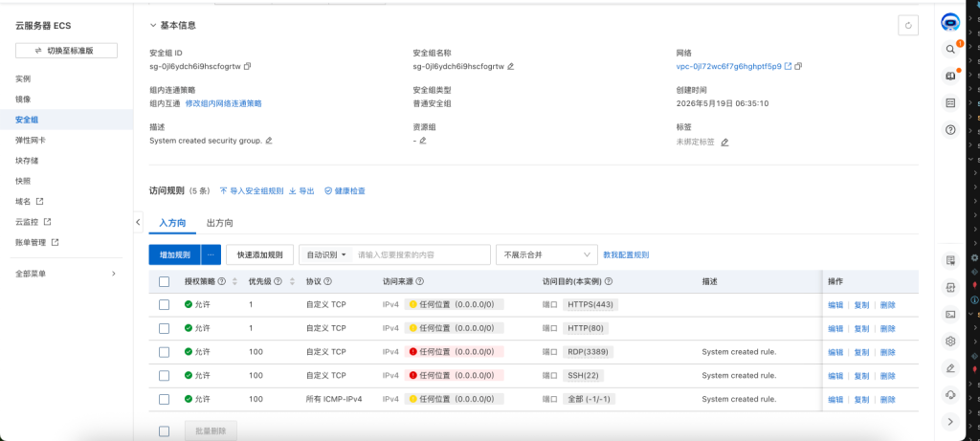Click the settings gear icon in right sidebar

[950, 342]
